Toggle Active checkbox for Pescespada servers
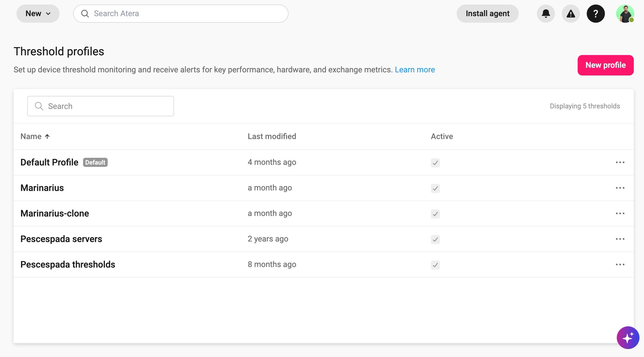Image resolution: width=644 pixels, height=357 pixels. pos(435,240)
